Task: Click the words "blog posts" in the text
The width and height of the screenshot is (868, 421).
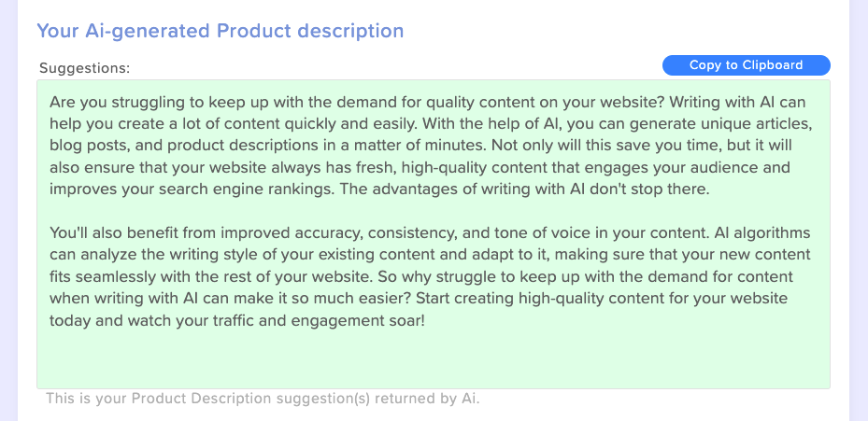Action: [79, 146]
